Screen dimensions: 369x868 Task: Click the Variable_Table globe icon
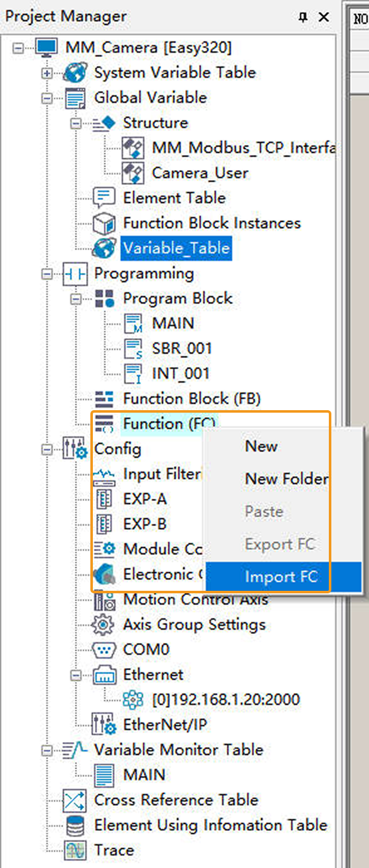(x=104, y=248)
